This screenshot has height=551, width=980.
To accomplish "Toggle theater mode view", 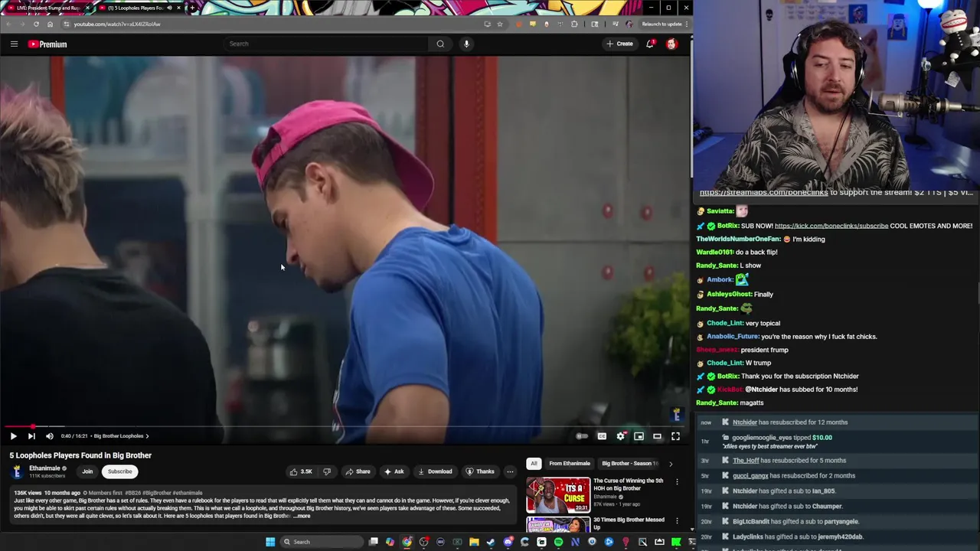I will tap(657, 436).
